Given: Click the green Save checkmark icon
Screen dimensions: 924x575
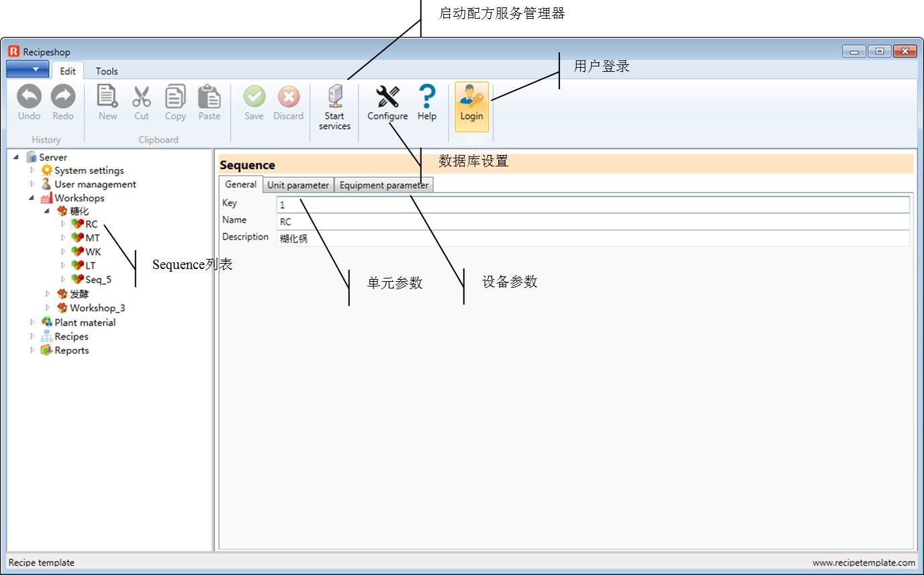Looking at the screenshot, I should pyautogui.click(x=254, y=97).
